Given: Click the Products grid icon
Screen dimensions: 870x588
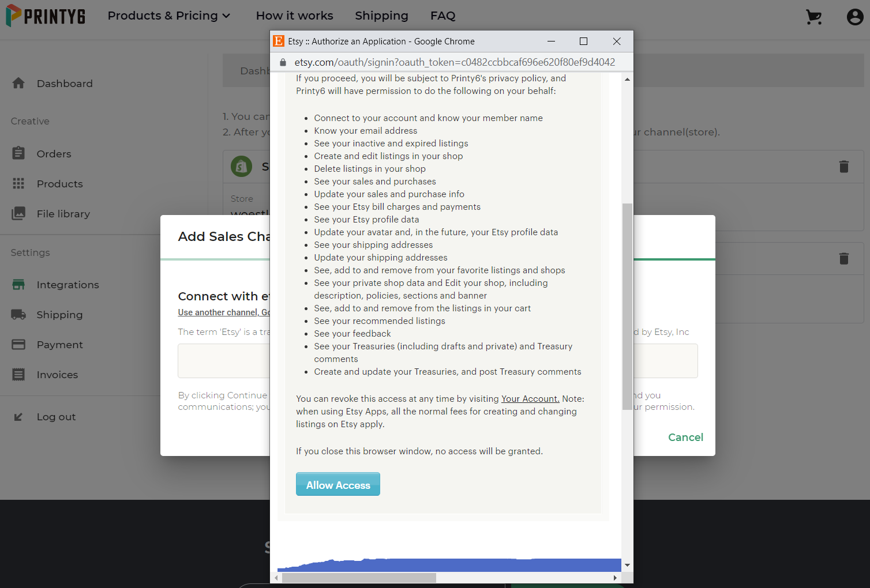Looking at the screenshot, I should pos(18,183).
